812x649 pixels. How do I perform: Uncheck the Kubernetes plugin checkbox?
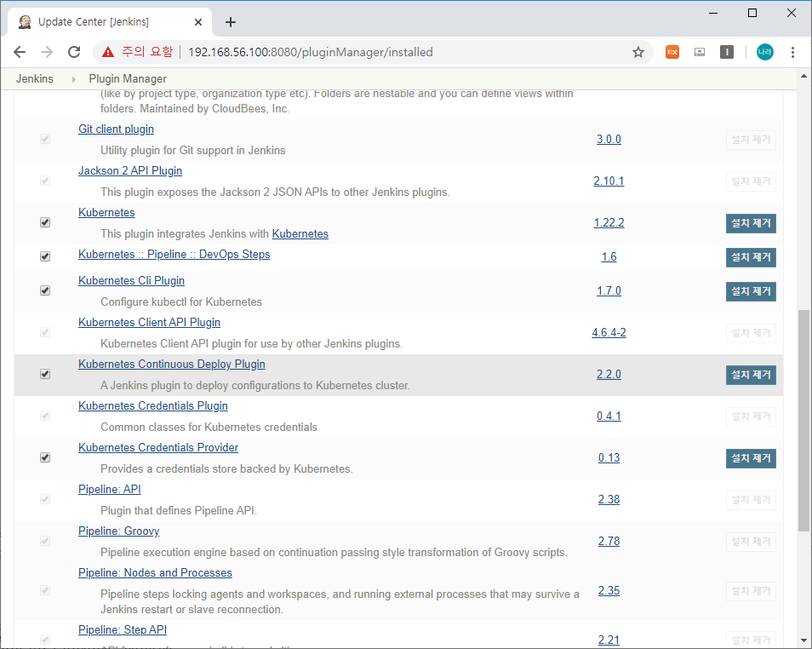pyautogui.click(x=45, y=222)
